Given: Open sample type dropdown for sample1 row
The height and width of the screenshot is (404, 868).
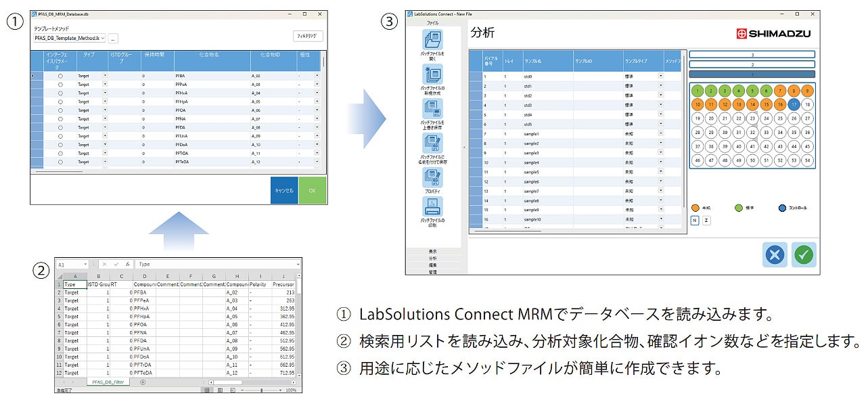Looking at the screenshot, I should click(x=660, y=134).
